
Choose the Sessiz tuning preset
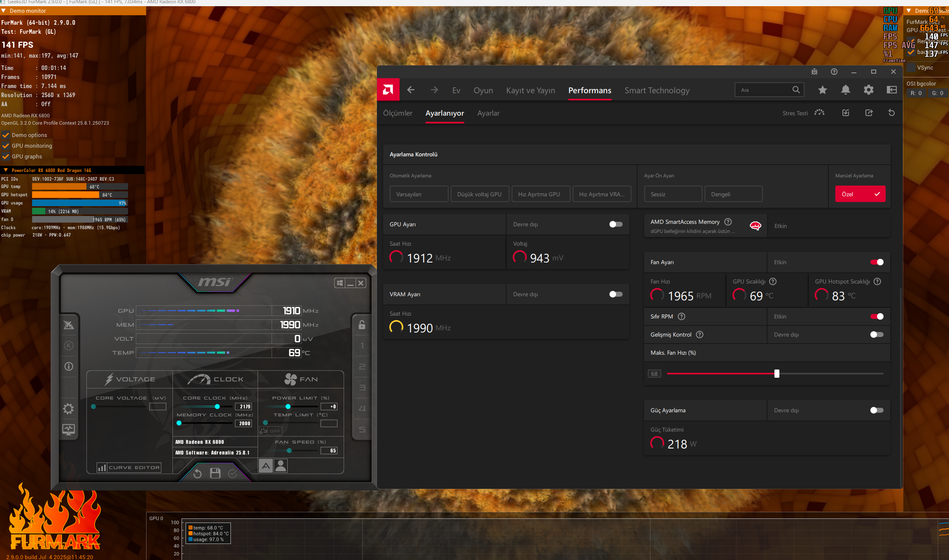(x=673, y=194)
